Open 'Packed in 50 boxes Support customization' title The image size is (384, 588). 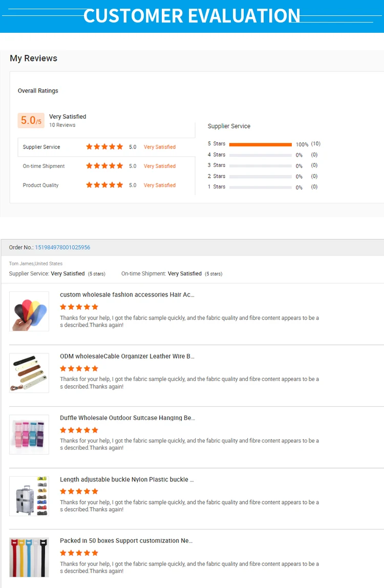(127, 541)
